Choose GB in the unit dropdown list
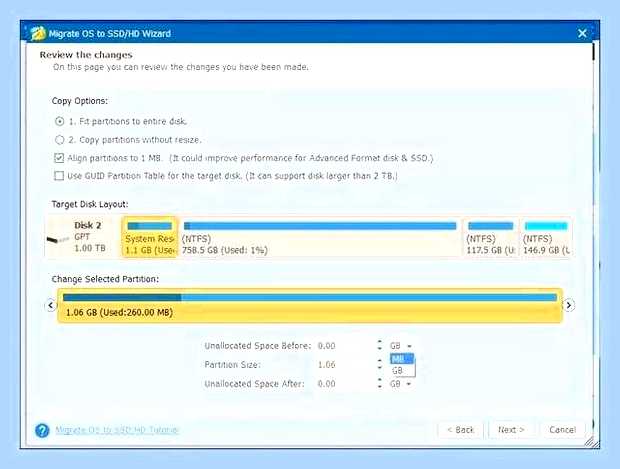Screen dimensions: 620x469 [x=402, y=371]
